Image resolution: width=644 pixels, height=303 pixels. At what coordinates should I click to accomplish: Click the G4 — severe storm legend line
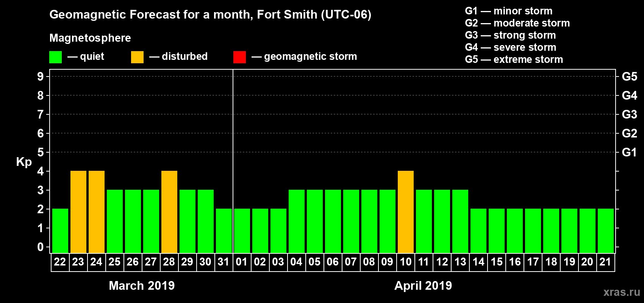(x=511, y=47)
